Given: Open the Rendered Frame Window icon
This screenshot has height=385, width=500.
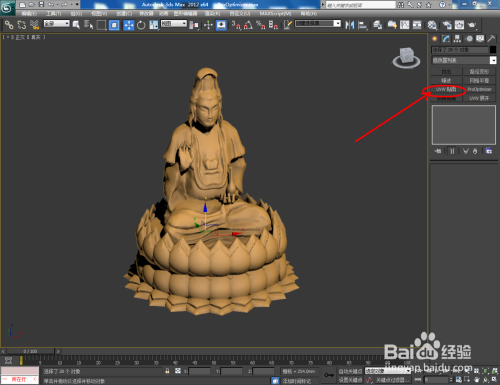Looking at the screenshot, I should pyautogui.click(x=459, y=25).
